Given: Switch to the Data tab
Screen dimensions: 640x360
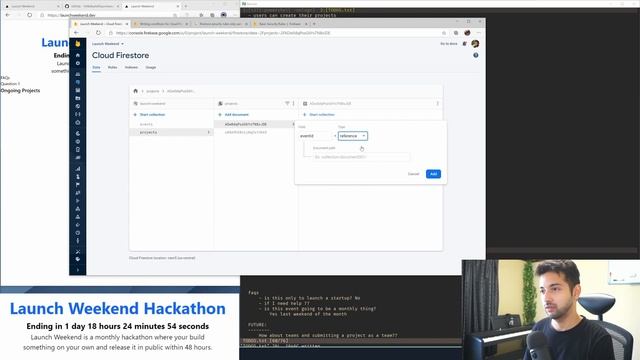Looking at the screenshot, I should click(x=96, y=67).
